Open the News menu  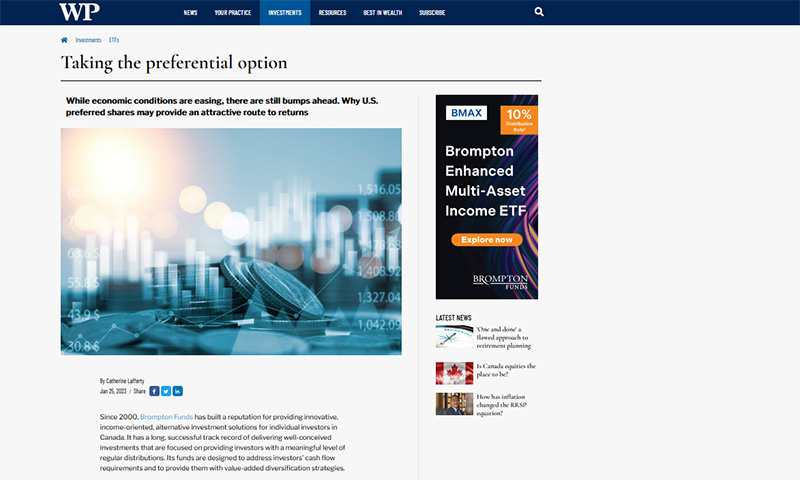pos(190,13)
